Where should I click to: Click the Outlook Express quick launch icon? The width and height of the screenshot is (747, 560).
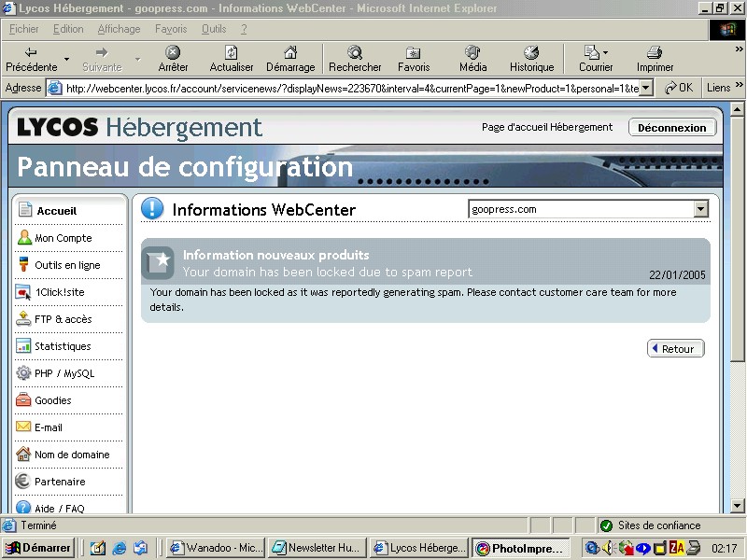pyautogui.click(x=140, y=548)
